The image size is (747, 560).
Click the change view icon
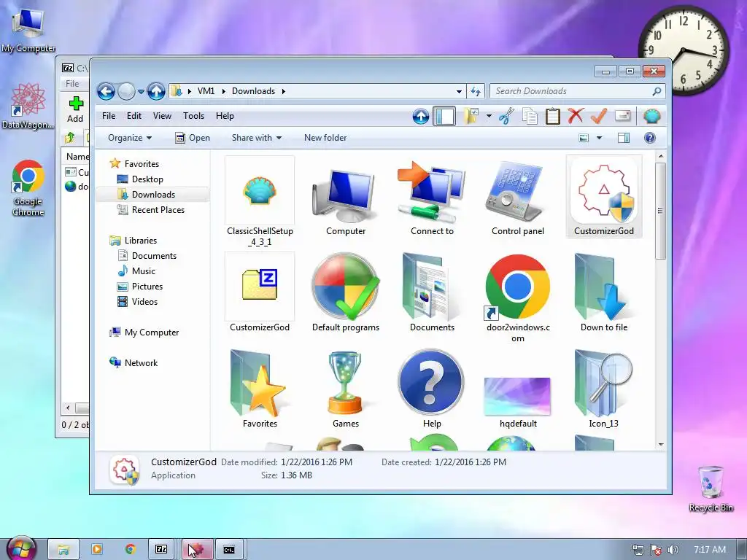pyautogui.click(x=584, y=138)
